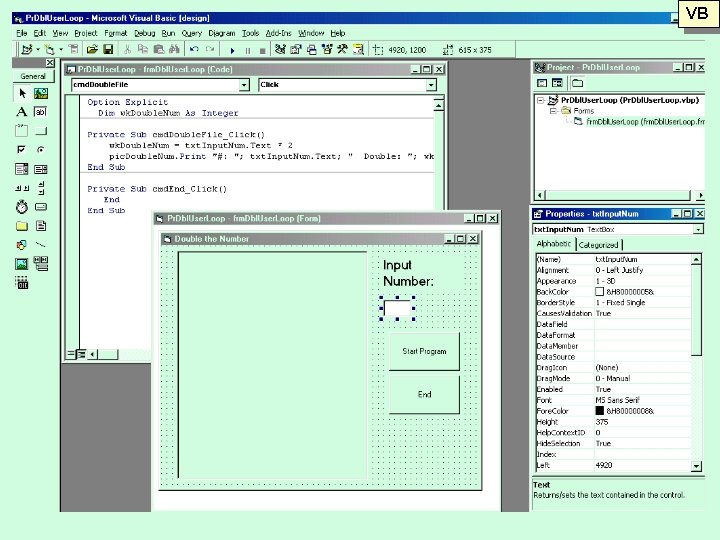Open the File menu
The height and width of the screenshot is (540, 720).
click(22, 33)
